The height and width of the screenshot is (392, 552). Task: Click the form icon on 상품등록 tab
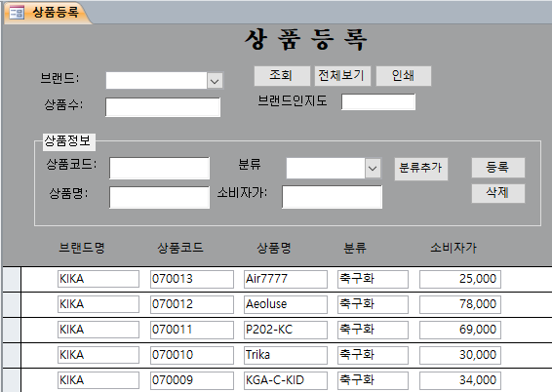point(17,13)
